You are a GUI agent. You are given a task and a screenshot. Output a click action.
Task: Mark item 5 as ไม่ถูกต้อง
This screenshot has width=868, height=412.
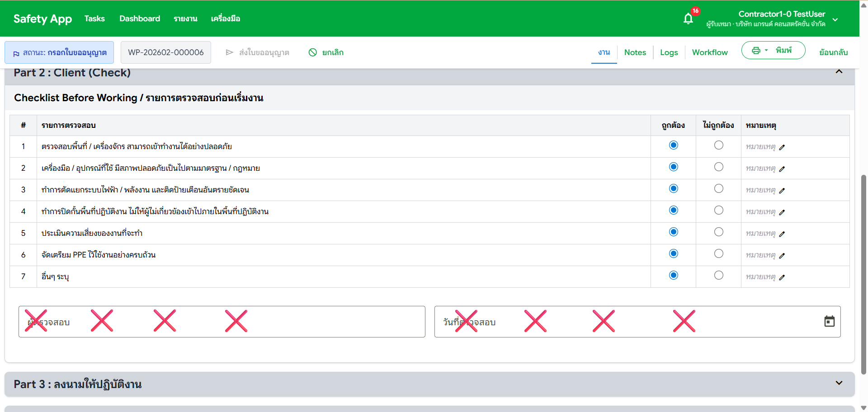point(718,232)
